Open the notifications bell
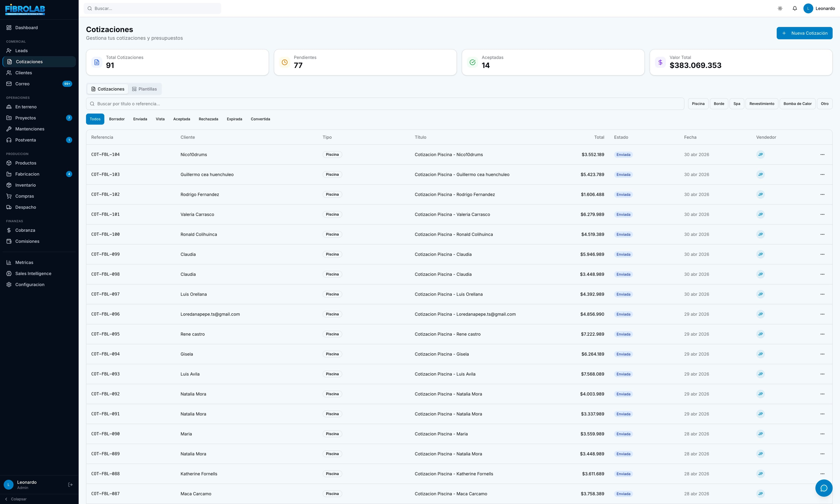840x504 pixels. point(794,9)
